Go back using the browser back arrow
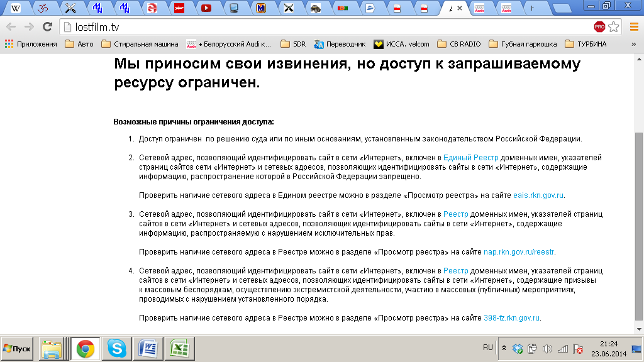Screen dimensions: 644x362 coord(11,27)
